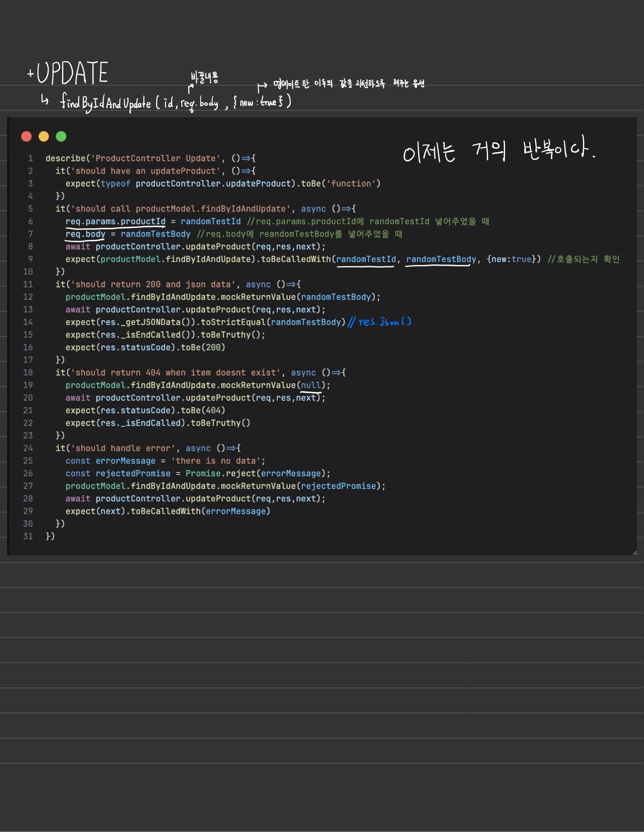Click line number 10 in the gutter
This screenshot has width=644, height=832.
(x=28, y=272)
